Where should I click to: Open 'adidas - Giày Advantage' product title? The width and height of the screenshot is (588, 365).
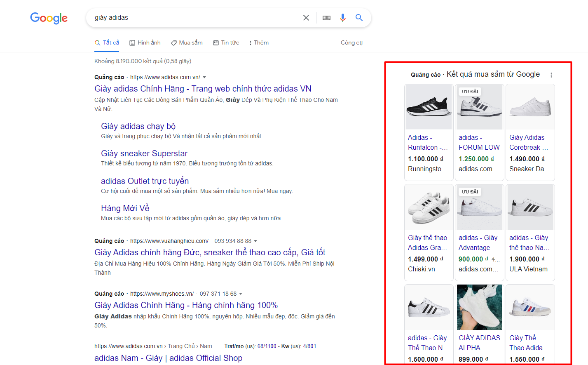[x=478, y=243]
